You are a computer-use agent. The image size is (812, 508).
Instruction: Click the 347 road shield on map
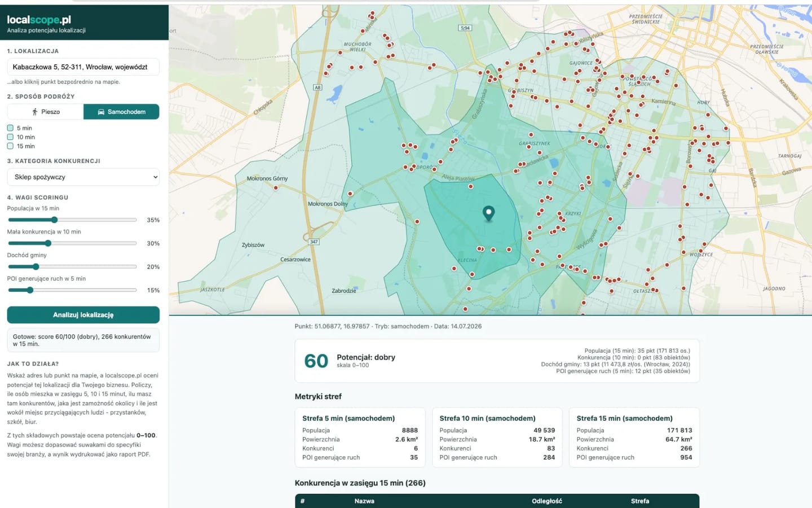tap(314, 242)
